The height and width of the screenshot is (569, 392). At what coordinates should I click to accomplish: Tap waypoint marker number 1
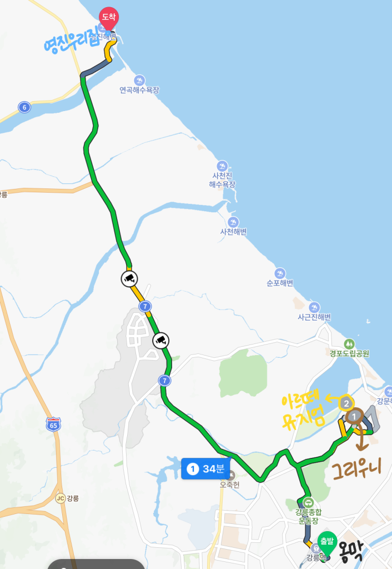click(354, 417)
